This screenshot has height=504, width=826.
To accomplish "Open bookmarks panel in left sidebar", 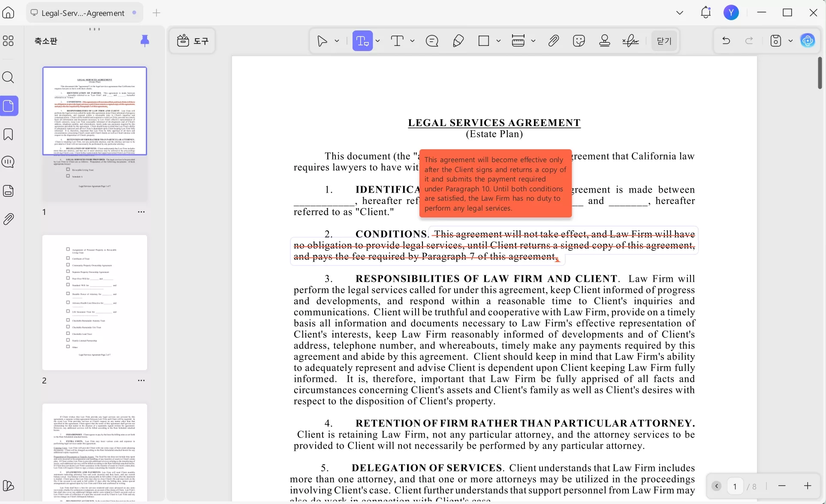I will click(8, 134).
